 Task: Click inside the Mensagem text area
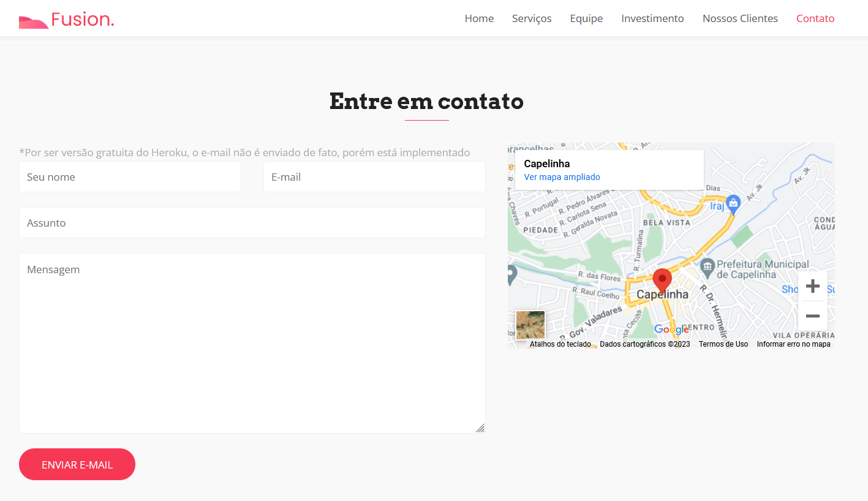coord(252,344)
